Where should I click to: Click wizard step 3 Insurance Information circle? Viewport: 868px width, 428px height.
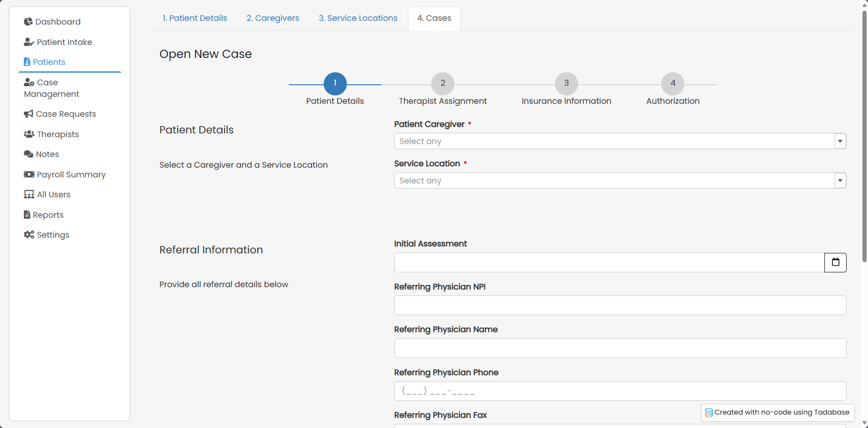[566, 83]
